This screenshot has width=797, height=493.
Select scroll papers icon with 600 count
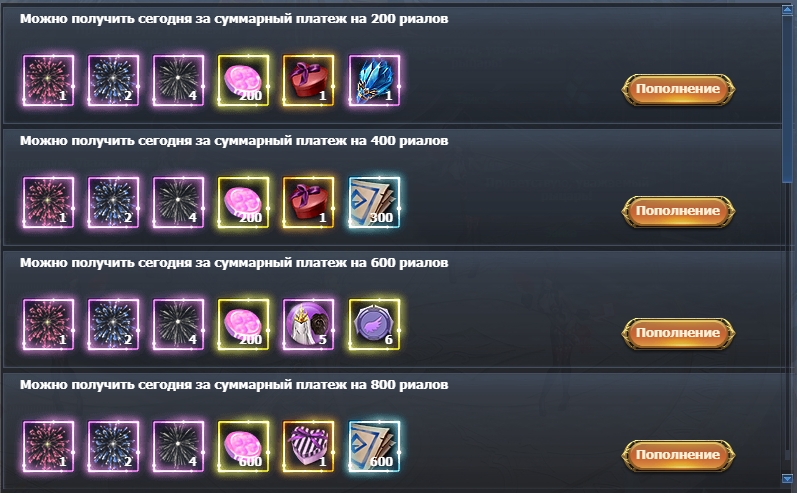click(374, 446)
